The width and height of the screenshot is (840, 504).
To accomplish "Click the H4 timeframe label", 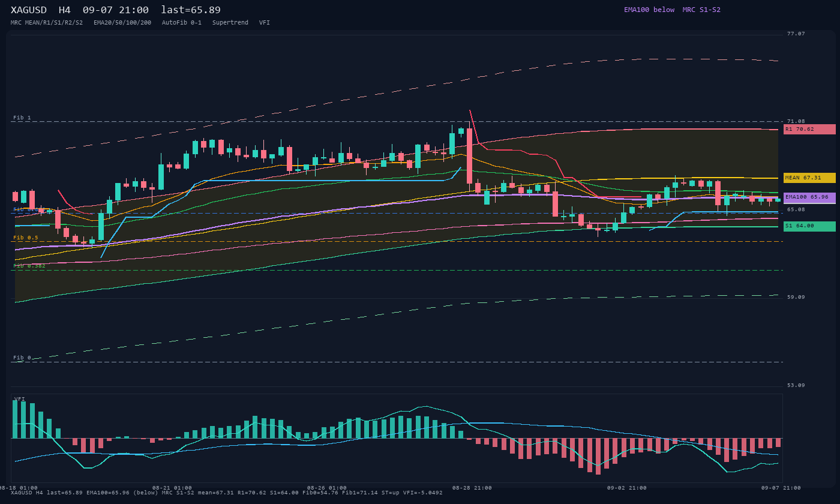I will click(x=65, y=10).
